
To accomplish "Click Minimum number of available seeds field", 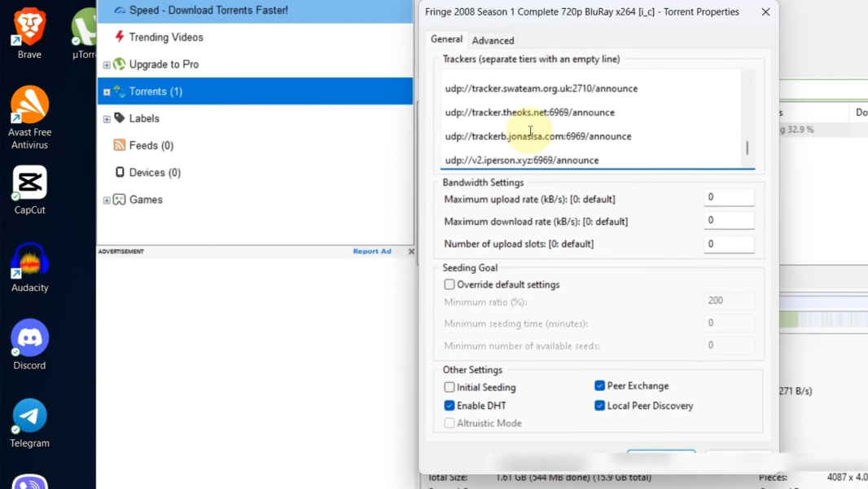I will click(729, 345).
